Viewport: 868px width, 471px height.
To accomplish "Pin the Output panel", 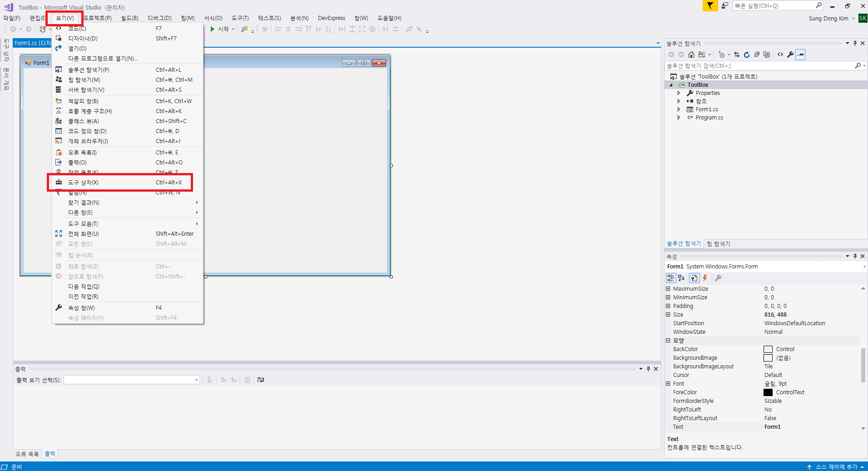I will tap(648, 369).
